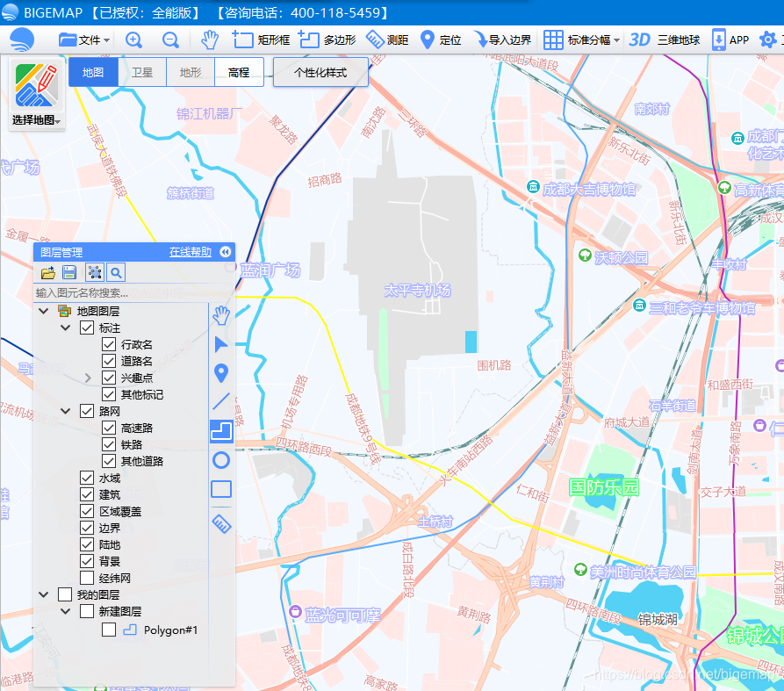The width and height of the screenshot is (784, 691).
Task: Click the BIGEMAP globe logo in toolbar
Action: [x=22, y=40]
